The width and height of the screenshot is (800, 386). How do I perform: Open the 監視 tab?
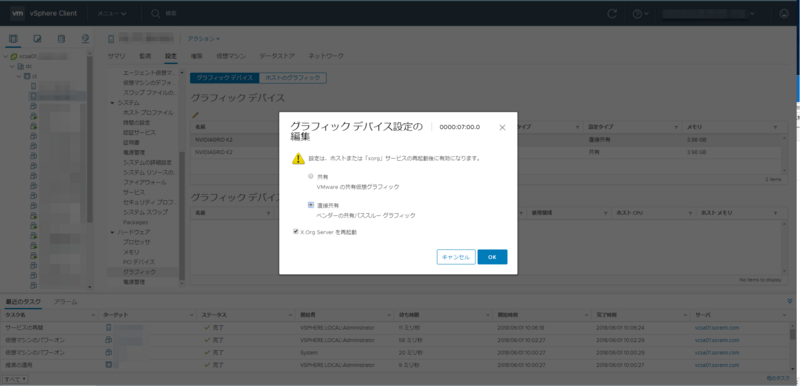click(145, 56)
